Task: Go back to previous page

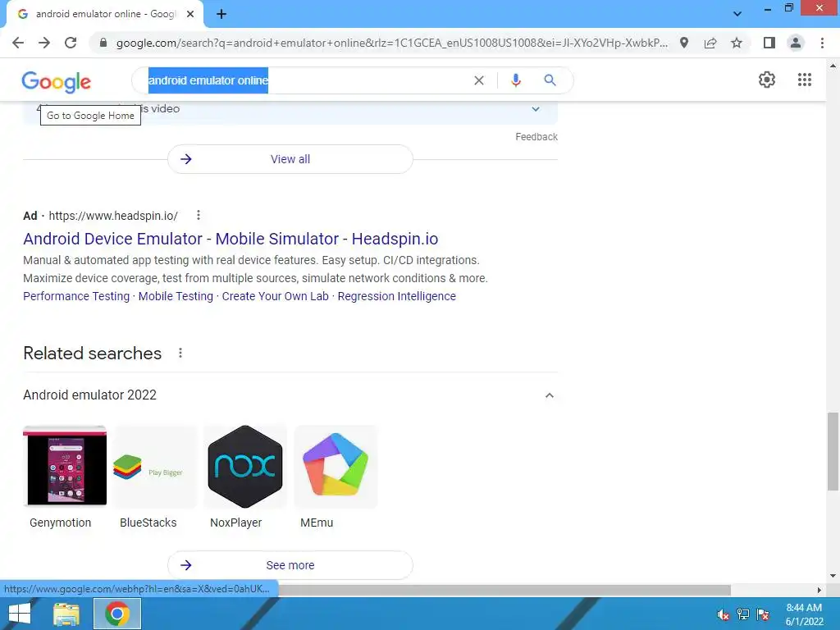Action: [x=18, y=43]
